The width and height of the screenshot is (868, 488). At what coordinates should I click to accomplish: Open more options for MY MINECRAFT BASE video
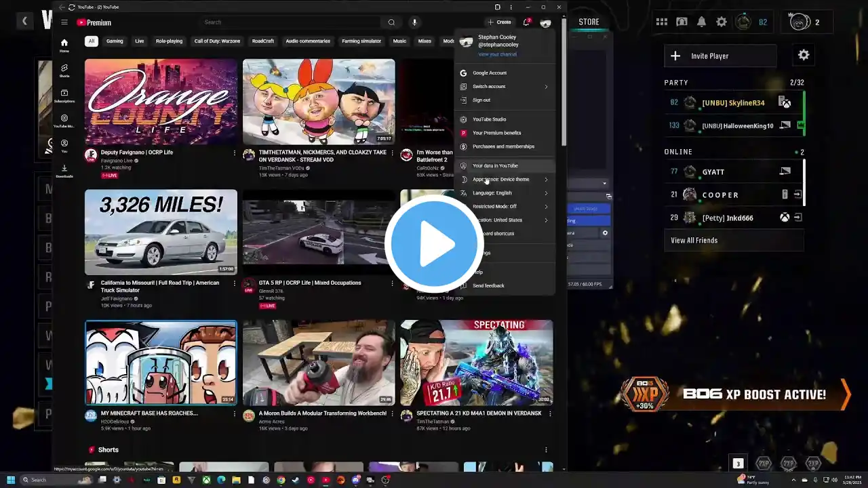[x=235, y=413]
